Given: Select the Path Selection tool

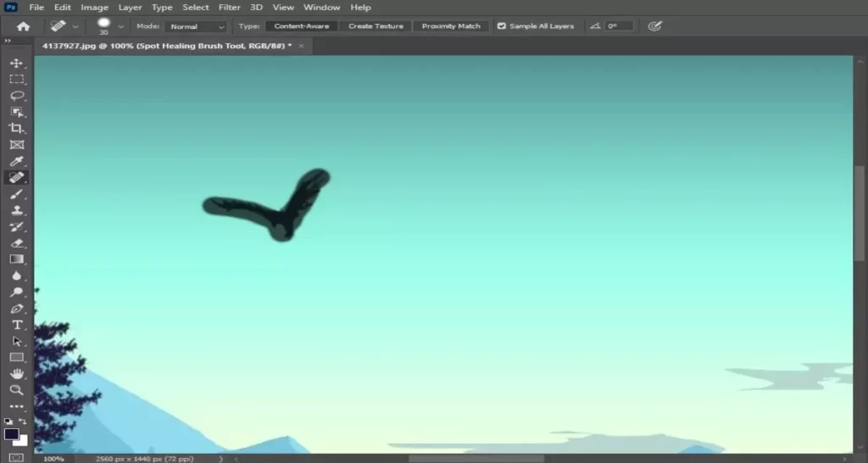Looking at the screenshot, I should [x=17, y=341].
